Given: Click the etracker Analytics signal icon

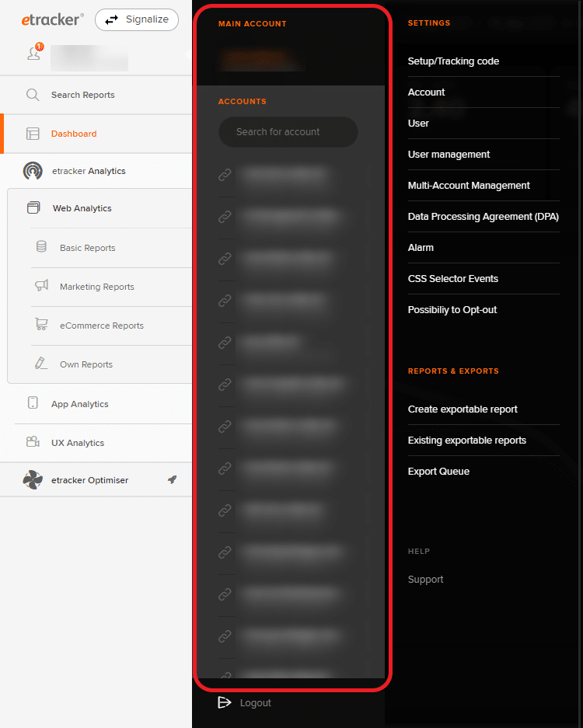Looking at the screenshot, I should (33, 171).
